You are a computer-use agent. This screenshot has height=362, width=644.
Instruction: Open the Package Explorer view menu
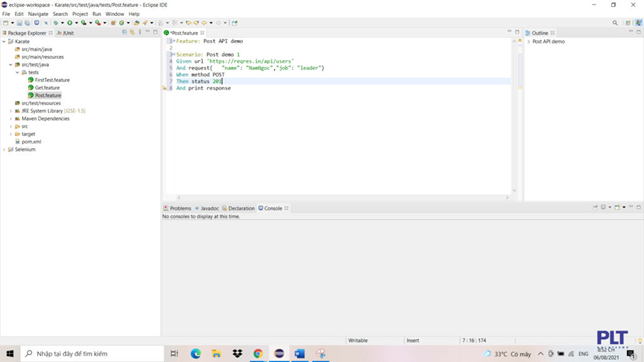(140, 32)
